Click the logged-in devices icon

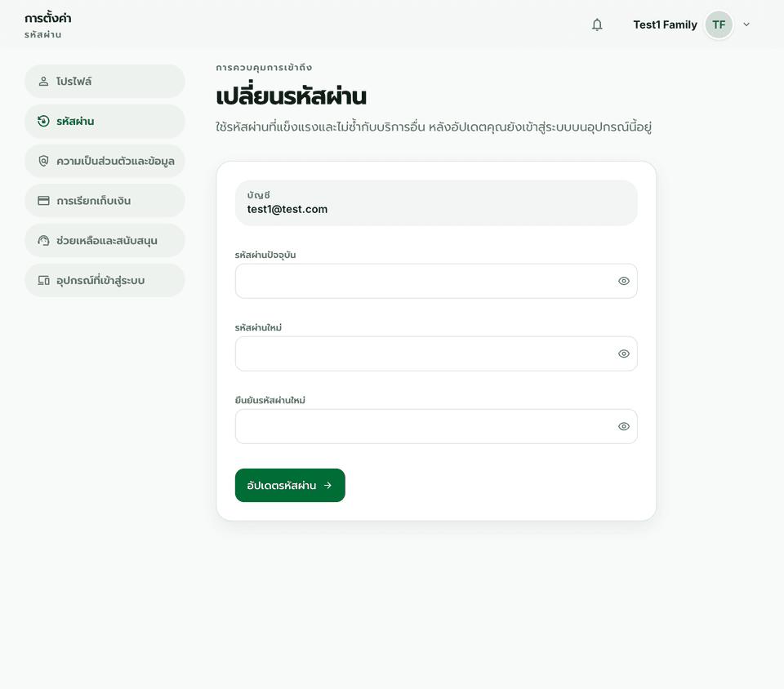point(43,280)
